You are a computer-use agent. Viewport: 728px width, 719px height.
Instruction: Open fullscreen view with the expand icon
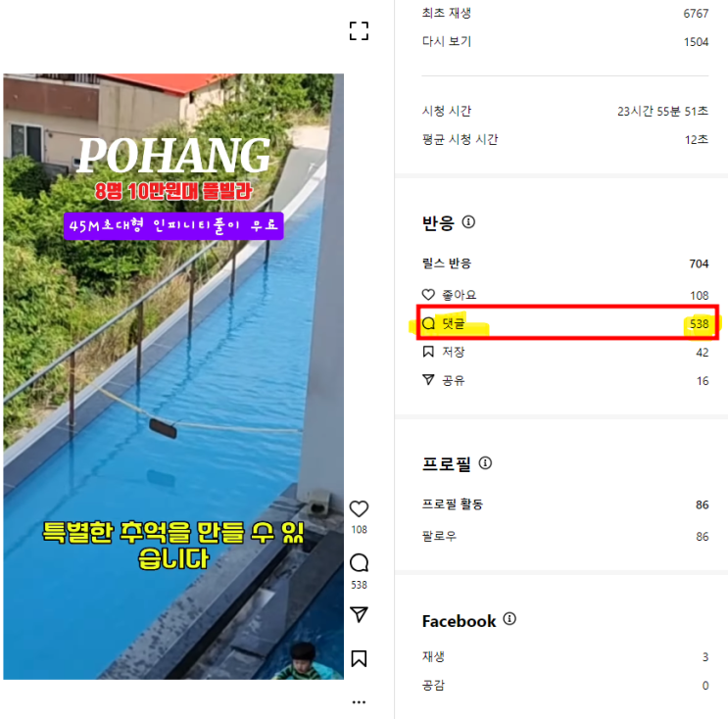pyautogui.click(x=359, y=31)
